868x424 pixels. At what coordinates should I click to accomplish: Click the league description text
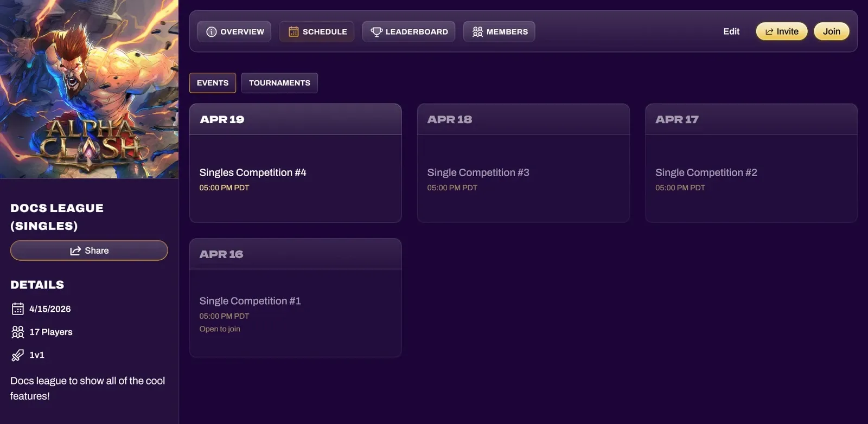88,388
